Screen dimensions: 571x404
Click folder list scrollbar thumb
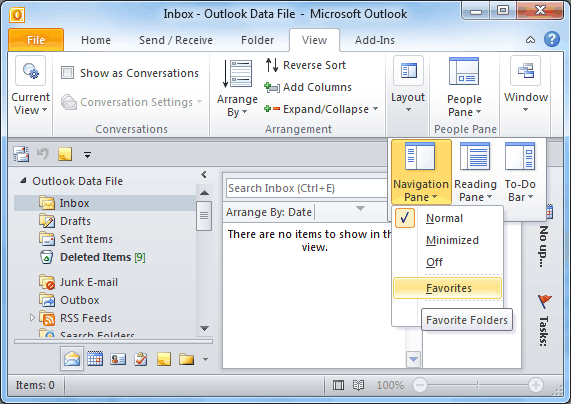point(204,215)
